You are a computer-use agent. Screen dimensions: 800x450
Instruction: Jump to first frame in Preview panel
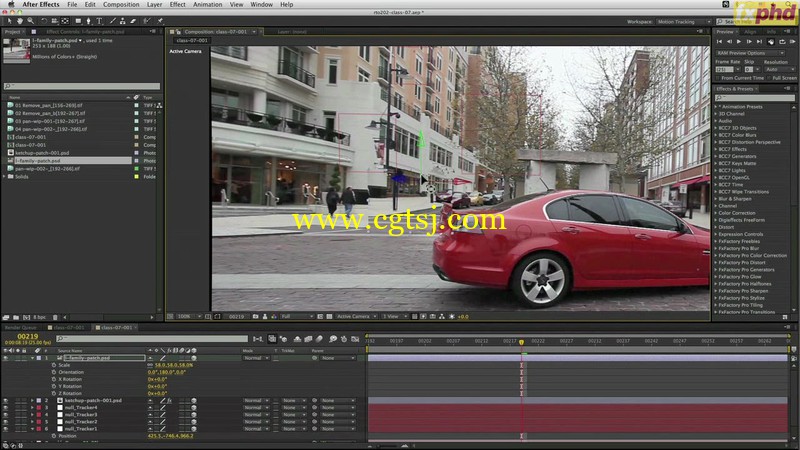click(x=719, y=42)
